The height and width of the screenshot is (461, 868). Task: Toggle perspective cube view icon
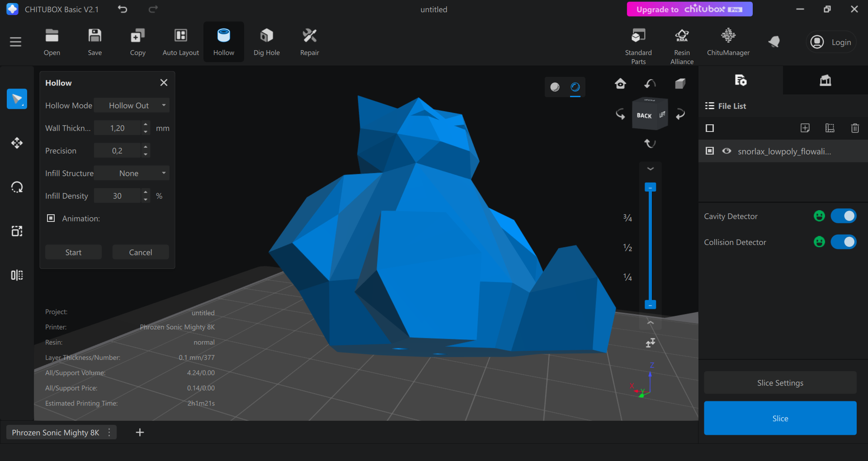[680, 84]
